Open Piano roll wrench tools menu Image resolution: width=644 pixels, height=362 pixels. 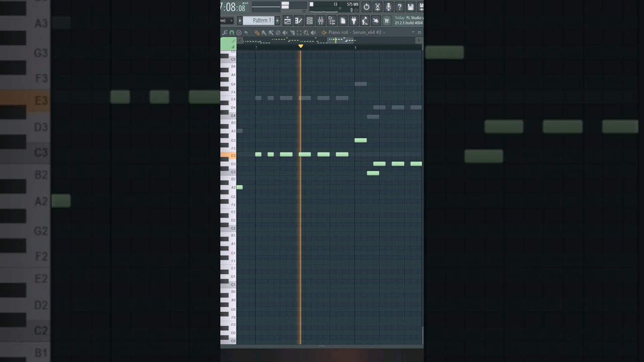(224, 33)
